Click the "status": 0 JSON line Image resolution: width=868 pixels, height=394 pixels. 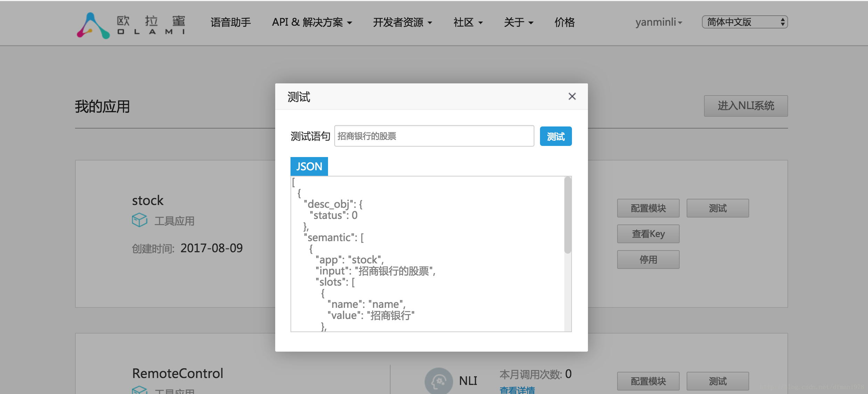point(333,215)
